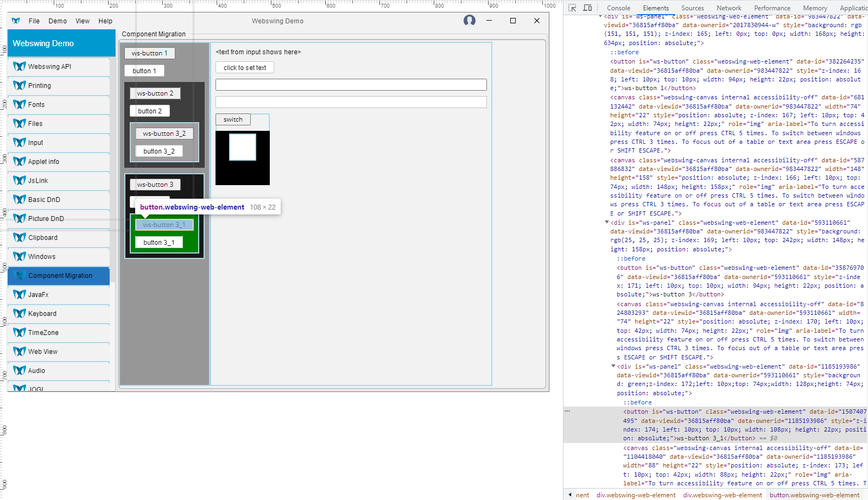
Task: Click the button 2 button
Action: 150,111
